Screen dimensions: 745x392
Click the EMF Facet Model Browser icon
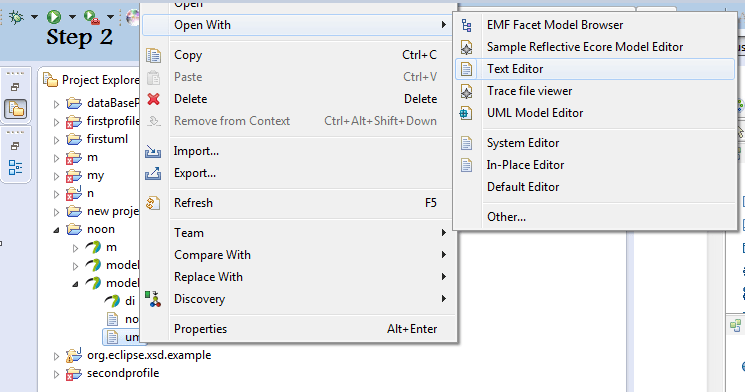[467, 25]
